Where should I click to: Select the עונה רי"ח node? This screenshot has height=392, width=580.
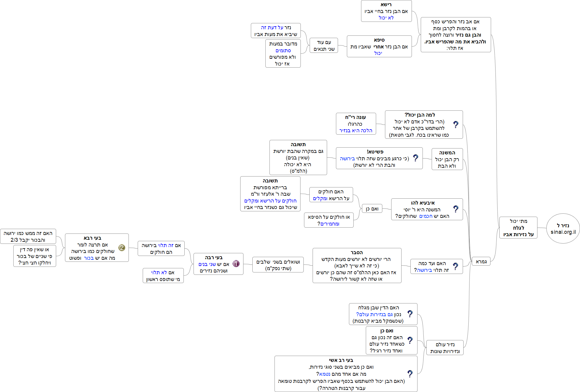point(356,124)
